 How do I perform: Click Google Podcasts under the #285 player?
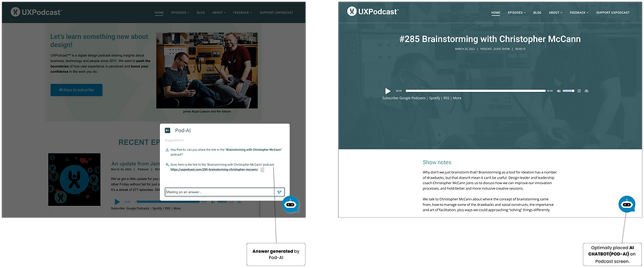click(412, 98)
